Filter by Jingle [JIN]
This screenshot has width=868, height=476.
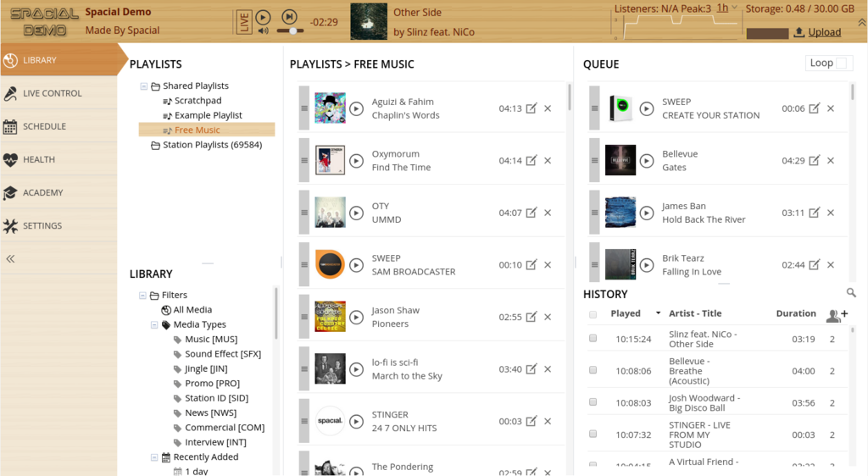click(x=206, y=368)
